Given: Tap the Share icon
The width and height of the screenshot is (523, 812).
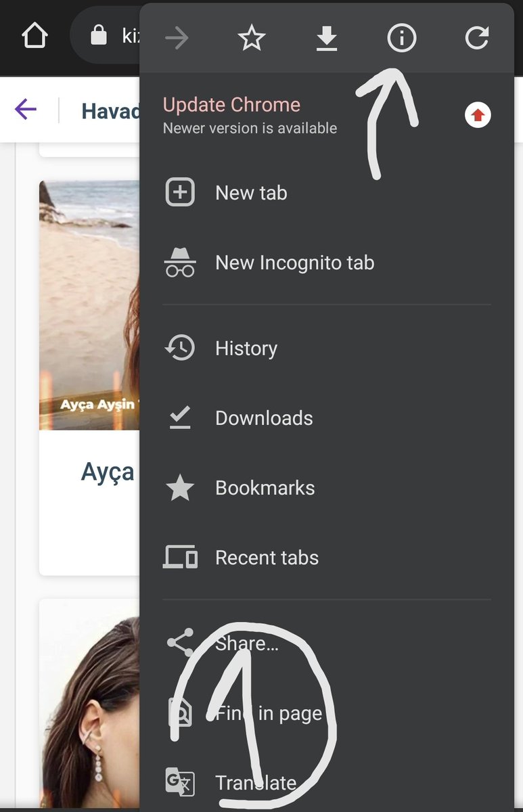Looking at the screenshot, I should [180, 643].
